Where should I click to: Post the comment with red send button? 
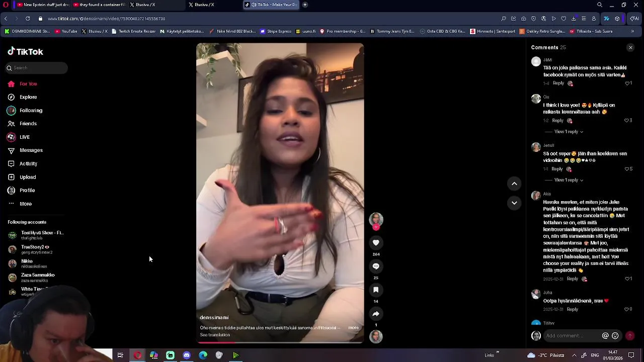pos(630,336)
